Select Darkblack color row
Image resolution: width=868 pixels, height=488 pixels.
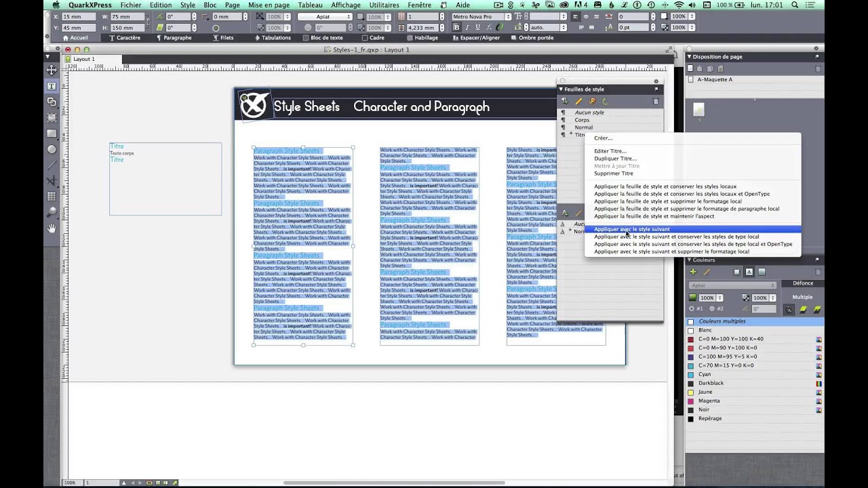pyautogui.click(x=755, y=383)
